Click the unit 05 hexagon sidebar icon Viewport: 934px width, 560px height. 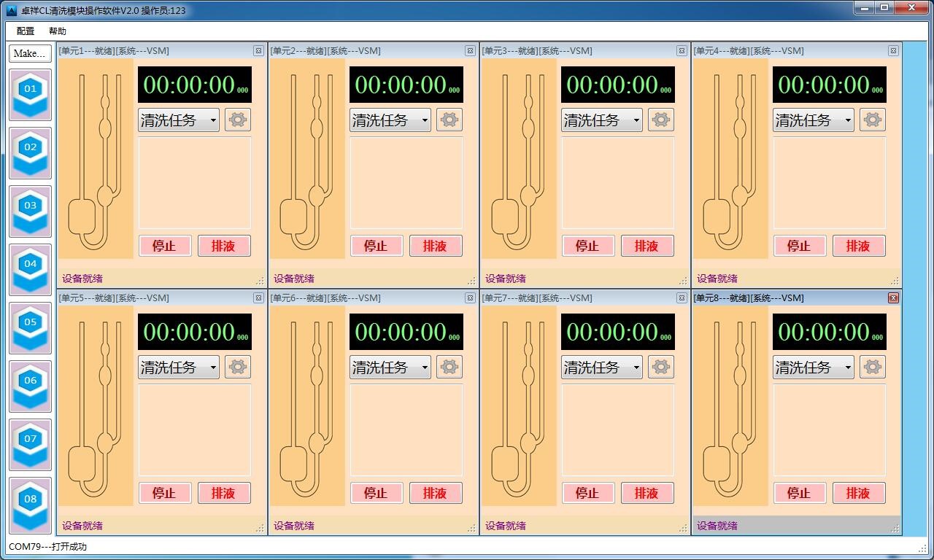tap(30, 327)
